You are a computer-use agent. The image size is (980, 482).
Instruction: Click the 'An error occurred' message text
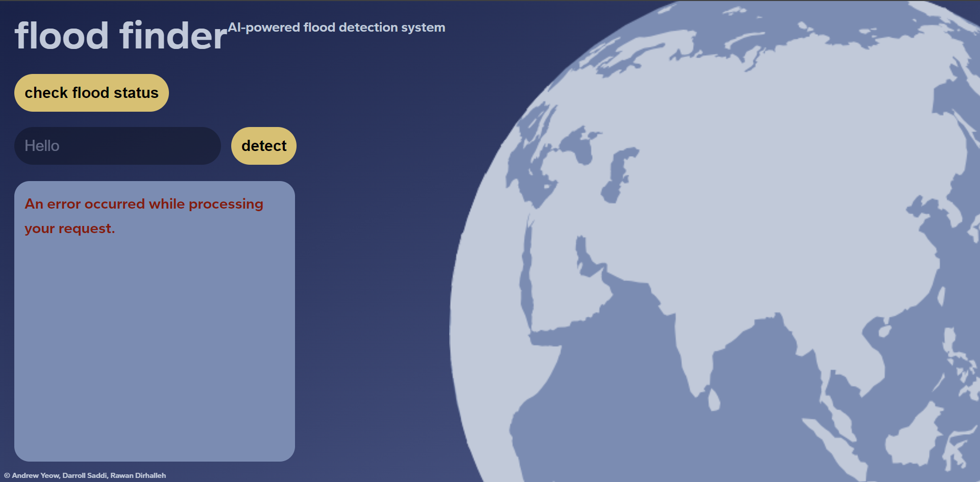pos(144,216)
